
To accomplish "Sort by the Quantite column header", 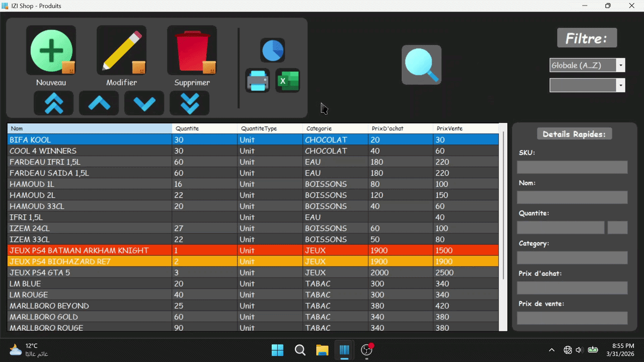I will tap(204, 129).
